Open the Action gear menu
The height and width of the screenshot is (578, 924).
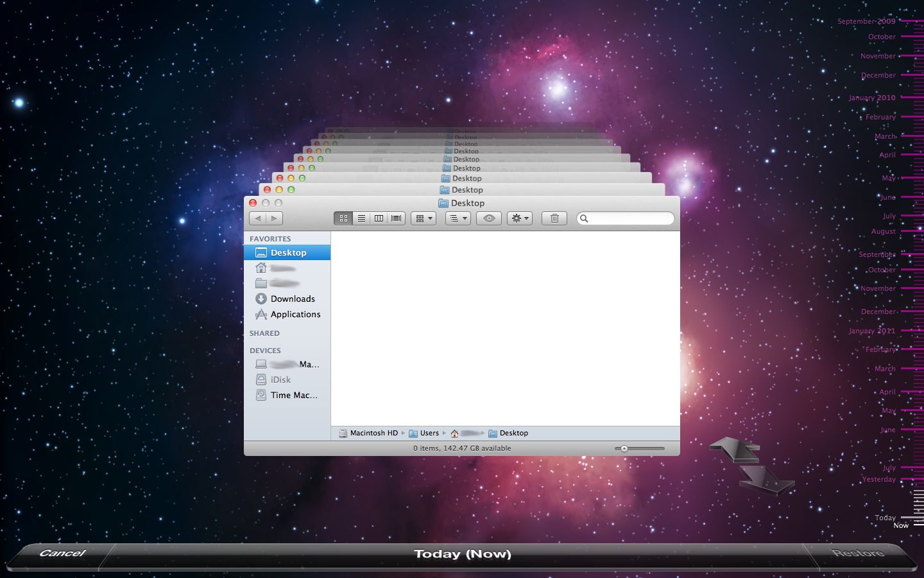click(x=520, y=218)
